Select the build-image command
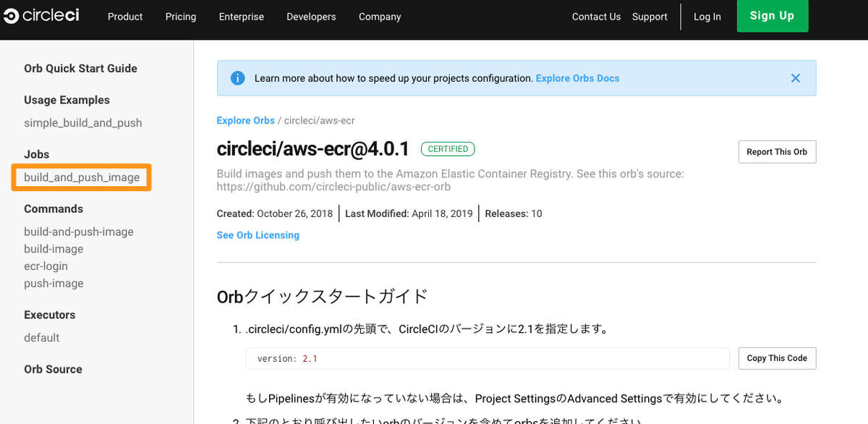The width and height of the screenshot is (868, 424). pos(53,248)
